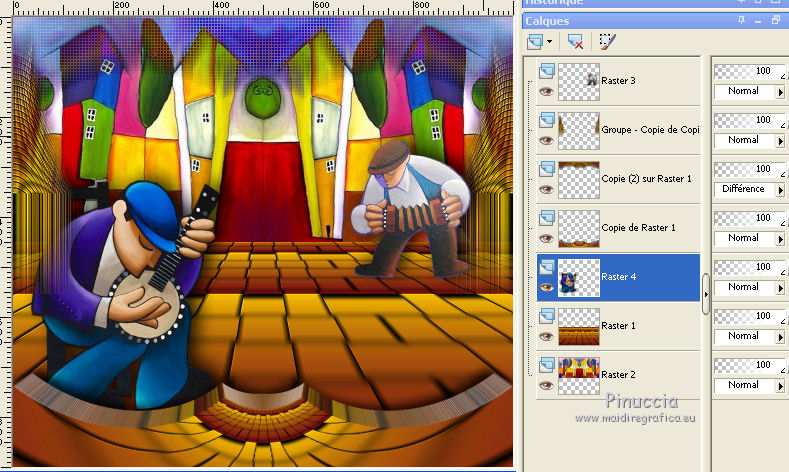Viewport: 789px width, 472px height.
Task: Click the Normal blend mode of Raster 2
Action: click(743, 385)
